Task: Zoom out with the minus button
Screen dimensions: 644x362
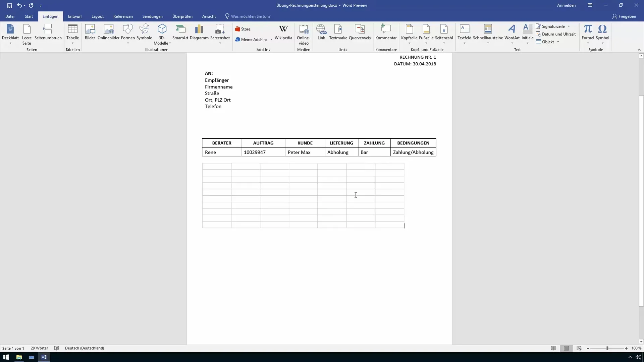Action: click(588, 349)
